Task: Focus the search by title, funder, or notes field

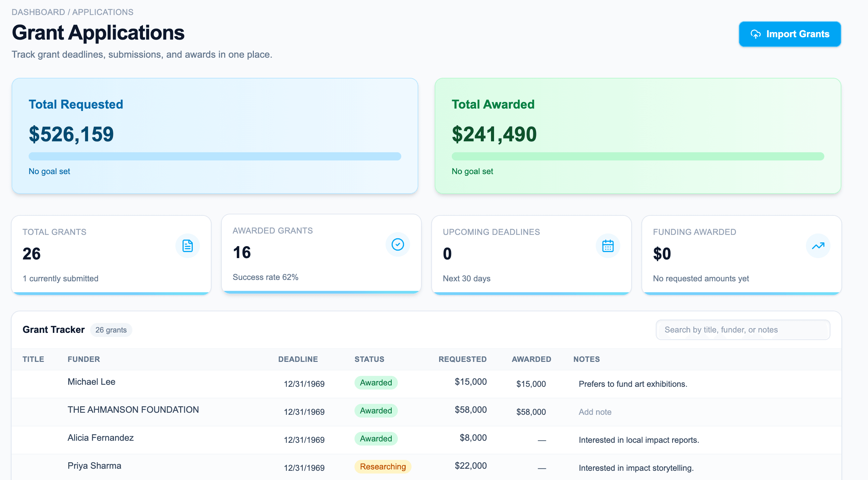Action: click(743, 330)
